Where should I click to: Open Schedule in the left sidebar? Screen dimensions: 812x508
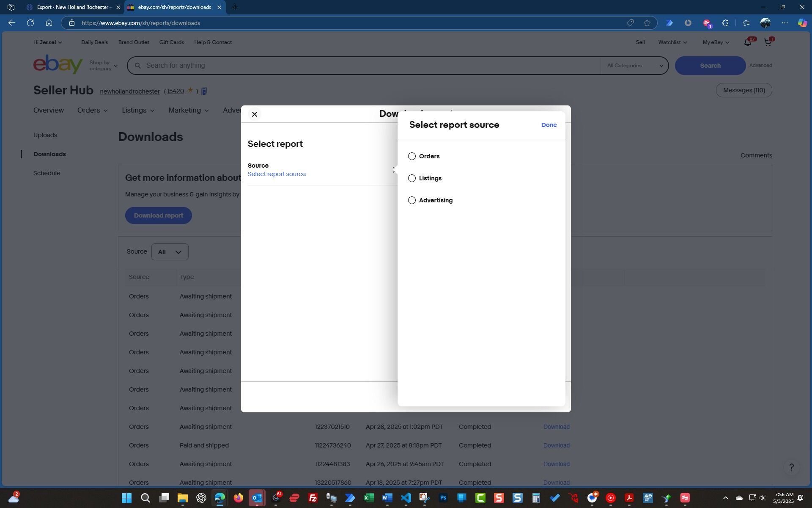click(x=47, y=173)
